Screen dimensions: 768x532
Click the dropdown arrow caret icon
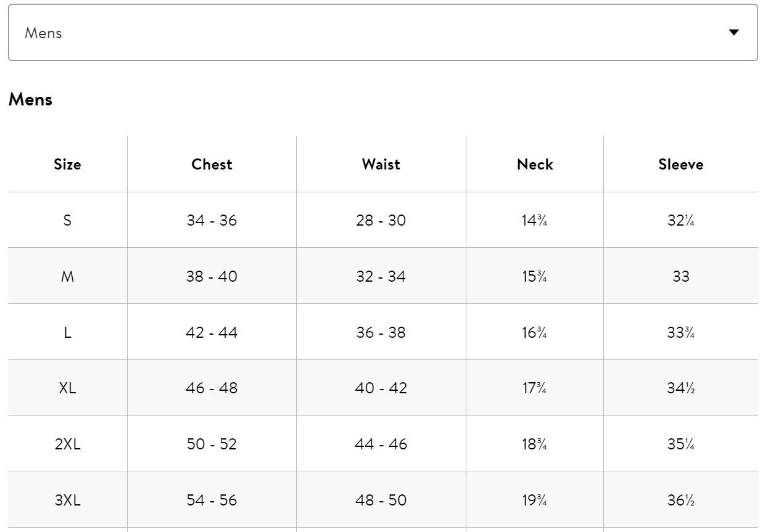(x=733, y=33)
